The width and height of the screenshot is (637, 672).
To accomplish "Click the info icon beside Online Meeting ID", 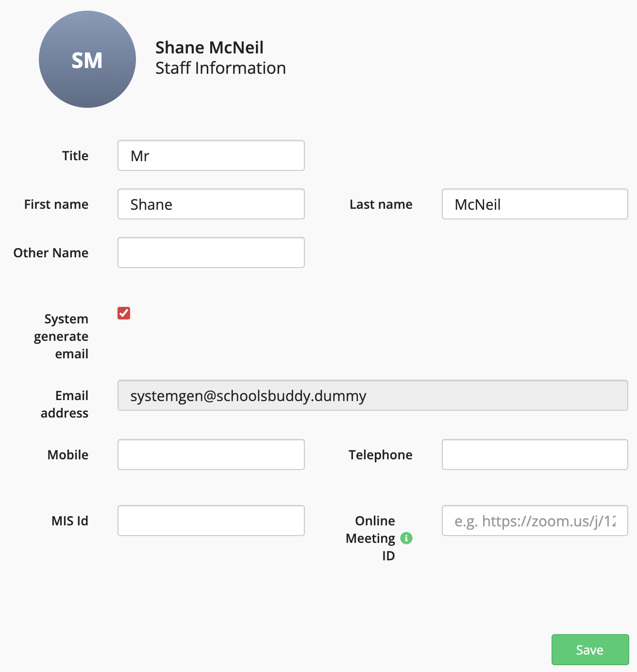I will pyautogui.click(x=406, y=538).
